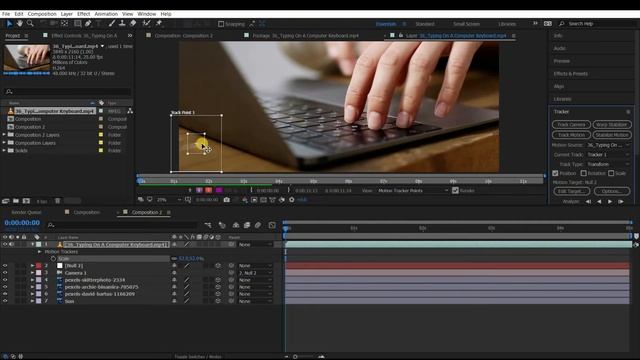640x360 pixels.
Task: Enable the Snapping checkbox
Action: [221, 24]
